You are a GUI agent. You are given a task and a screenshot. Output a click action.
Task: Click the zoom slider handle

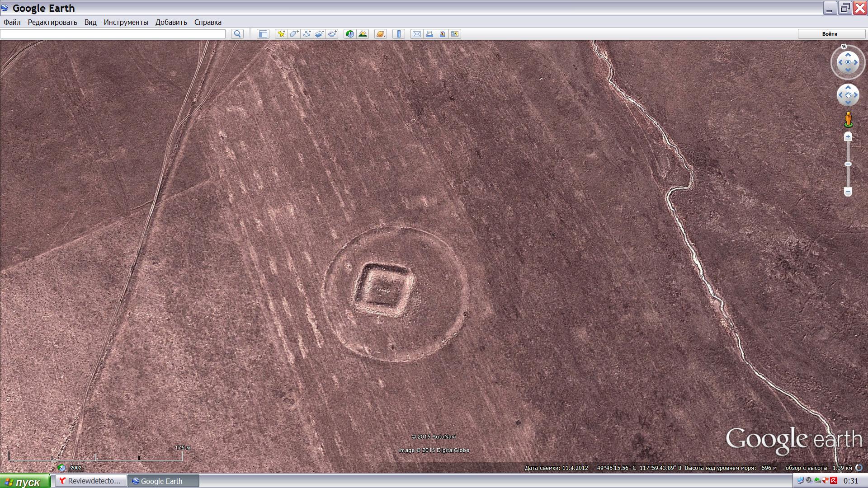(848, 164)
